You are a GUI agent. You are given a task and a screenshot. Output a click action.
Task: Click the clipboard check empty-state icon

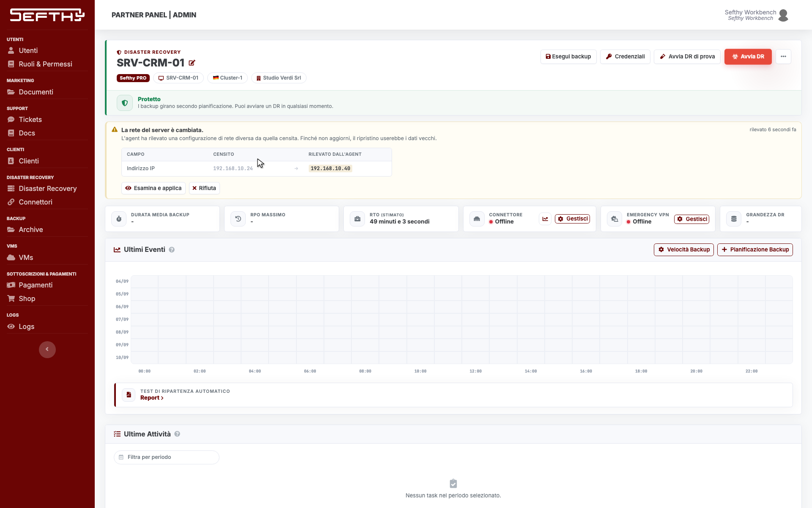tap(453, 483)
